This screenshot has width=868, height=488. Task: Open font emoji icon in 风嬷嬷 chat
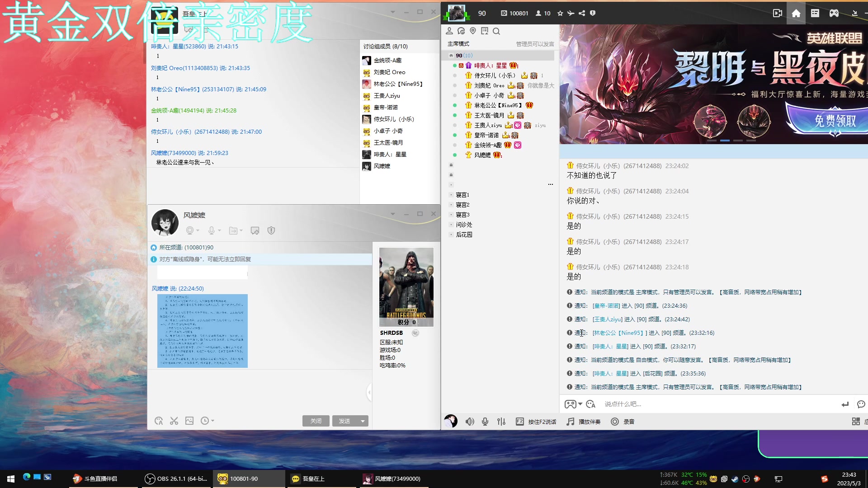click(159, 421)
